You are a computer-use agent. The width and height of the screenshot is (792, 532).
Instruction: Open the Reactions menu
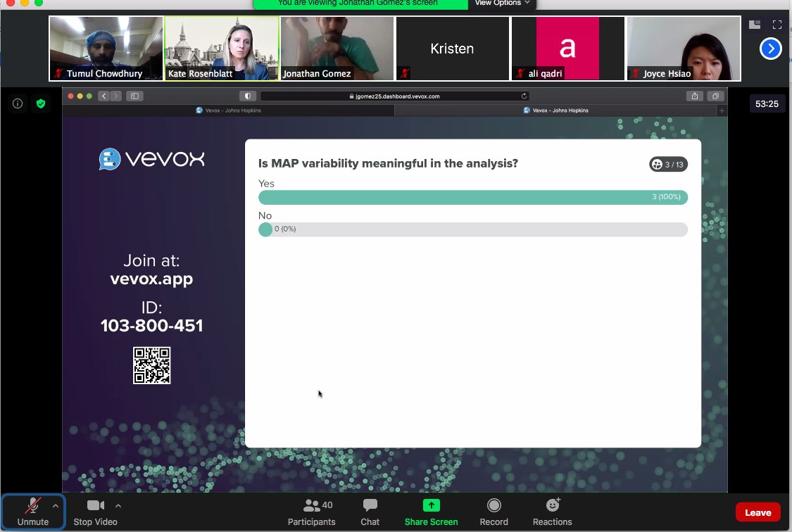[x=552, y=512]
